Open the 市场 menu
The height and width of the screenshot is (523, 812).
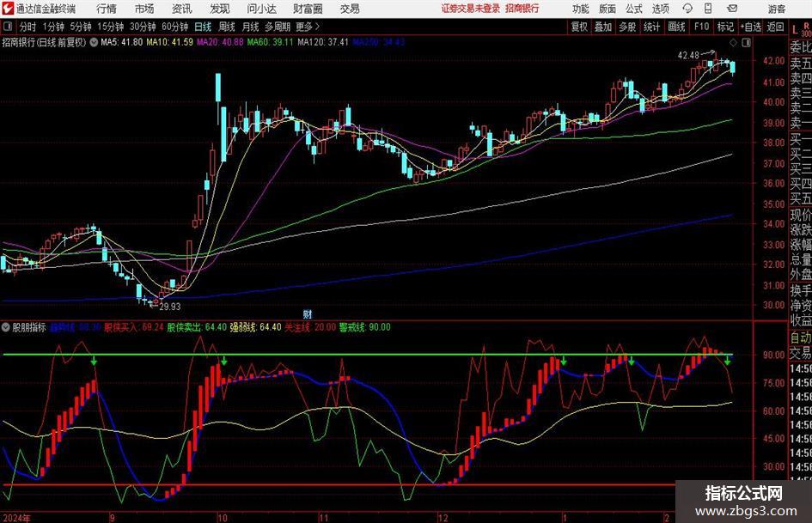click(144, 9)
